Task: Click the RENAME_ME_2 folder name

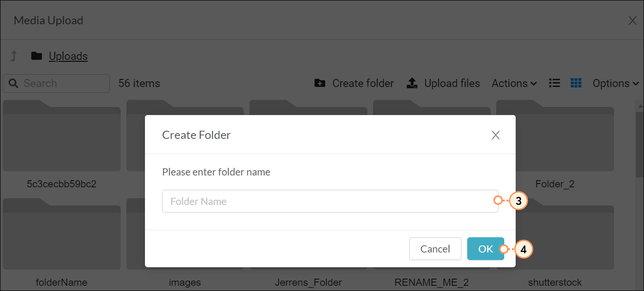Action: pyautogui.click(x=432, y=282)
